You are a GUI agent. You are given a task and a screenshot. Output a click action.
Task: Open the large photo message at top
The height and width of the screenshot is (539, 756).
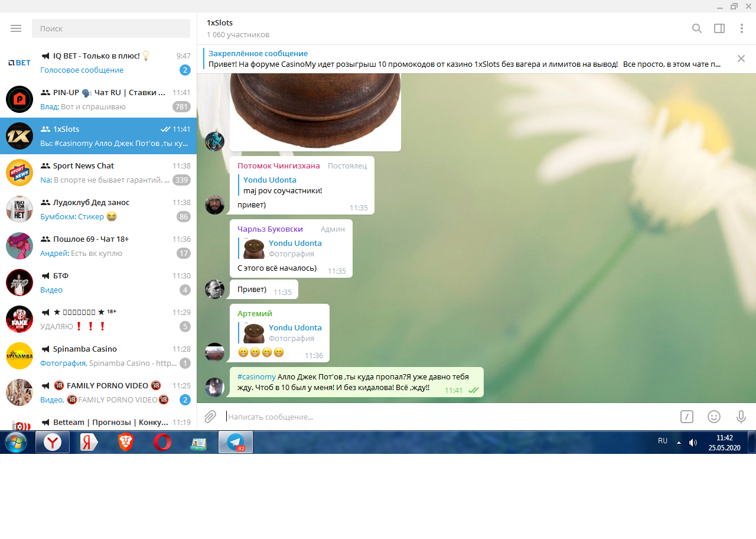pyautogui.click(x=315, y=112)
